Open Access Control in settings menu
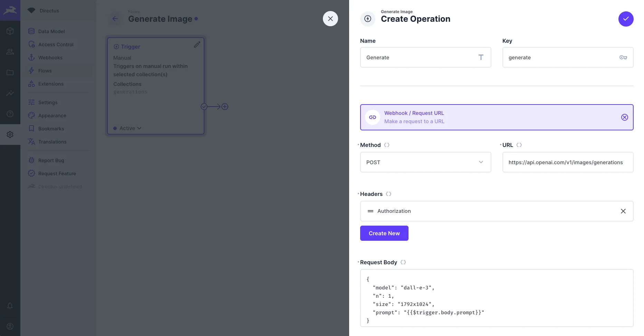 click(56, 45)
